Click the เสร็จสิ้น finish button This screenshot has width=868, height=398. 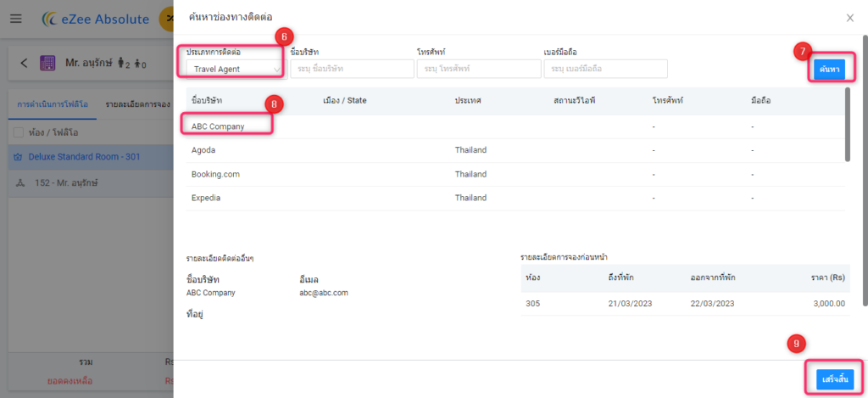point(835,379)
